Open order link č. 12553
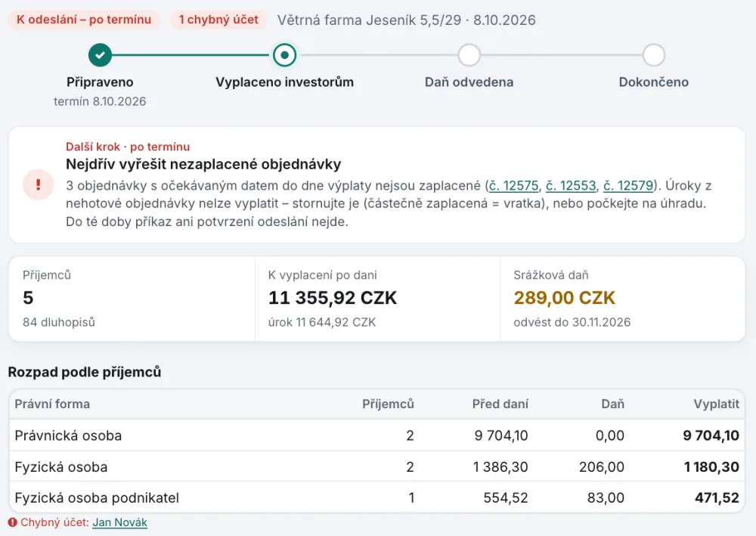 point(571,185)
